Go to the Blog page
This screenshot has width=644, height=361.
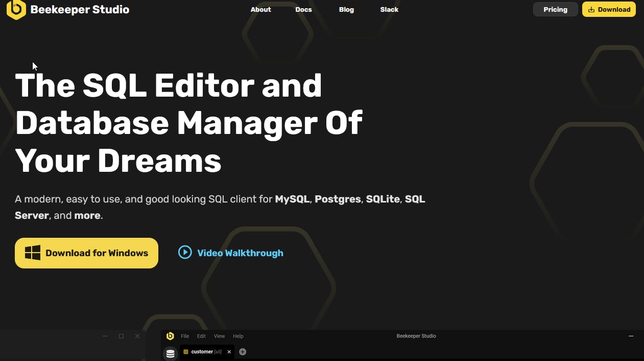coord(346,9)
